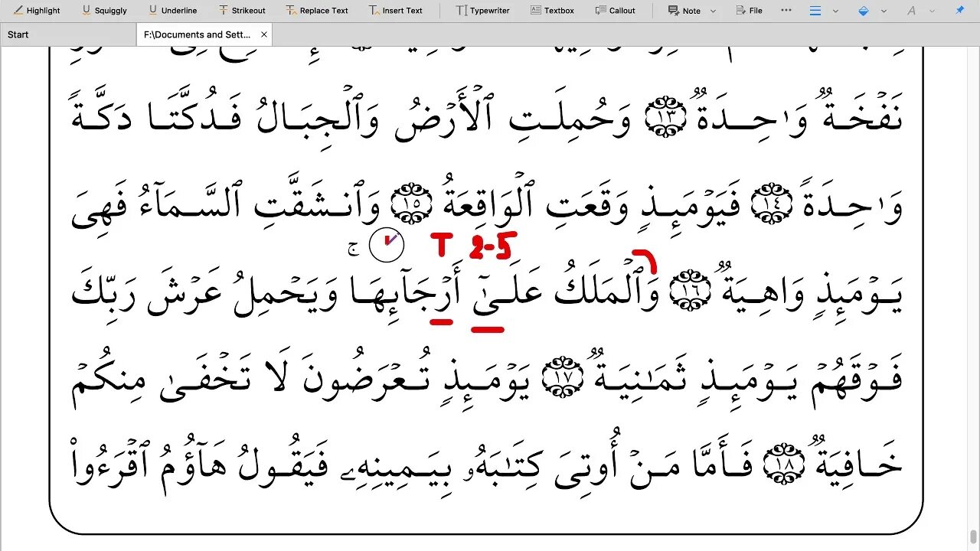Click the blue fill color icon

pos(864,11)
